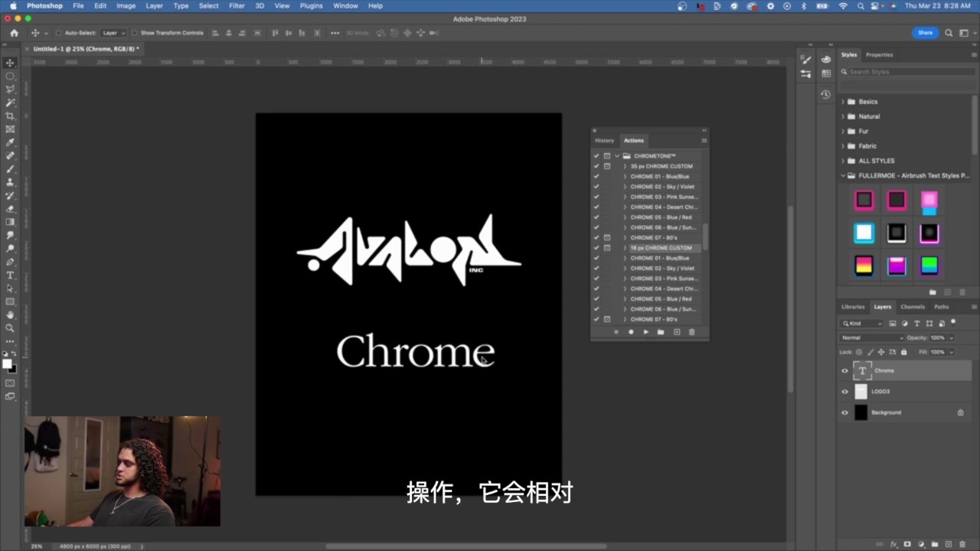
Task: Click the Share button
Action: pyautogui.click(x=926, y=33)
